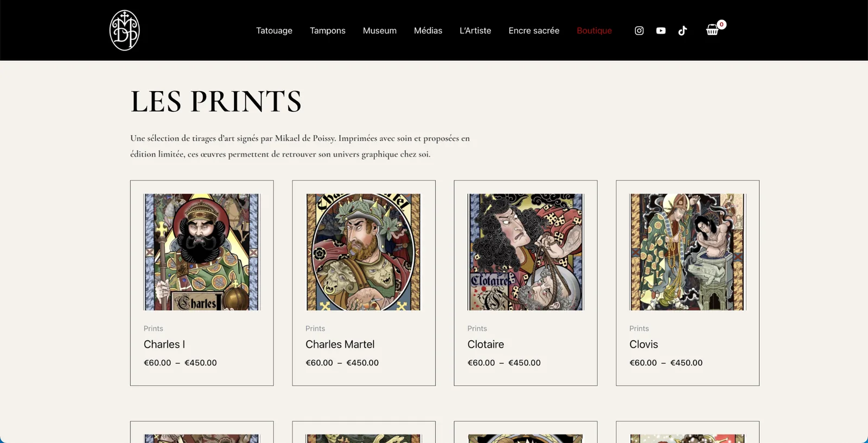Click the Charles Martel product title
Screen dimensions: 868x443
click(340, 344)
